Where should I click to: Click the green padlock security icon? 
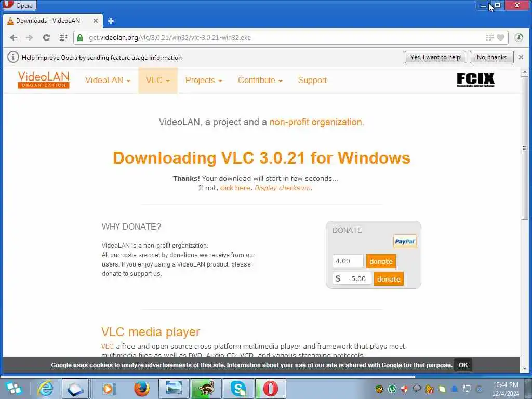click(x=79, y=37)
